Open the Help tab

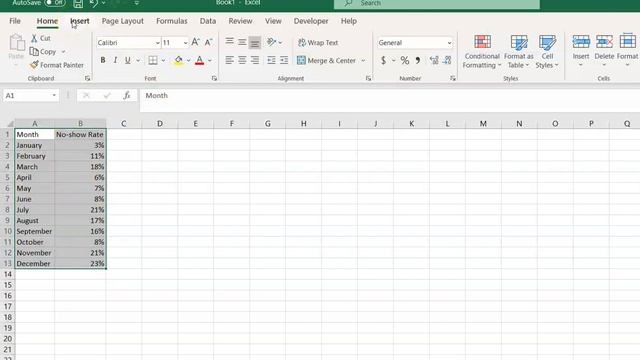349,21
